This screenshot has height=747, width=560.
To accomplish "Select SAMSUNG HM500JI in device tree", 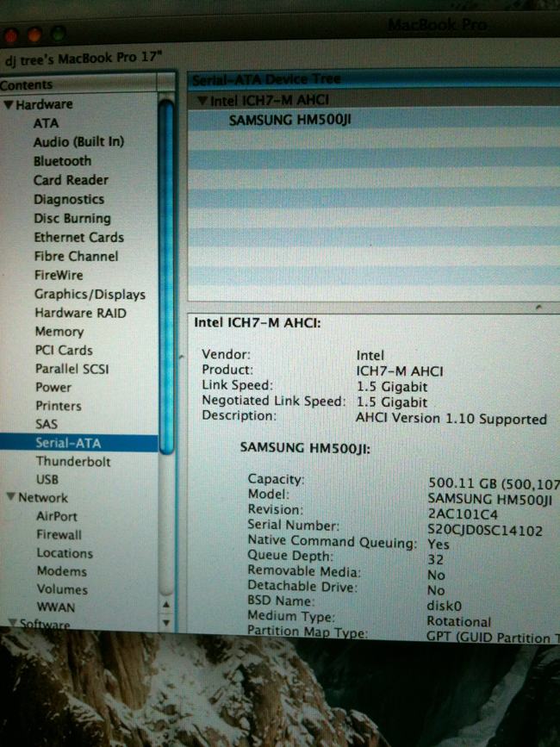I will [x=289, y=120].
